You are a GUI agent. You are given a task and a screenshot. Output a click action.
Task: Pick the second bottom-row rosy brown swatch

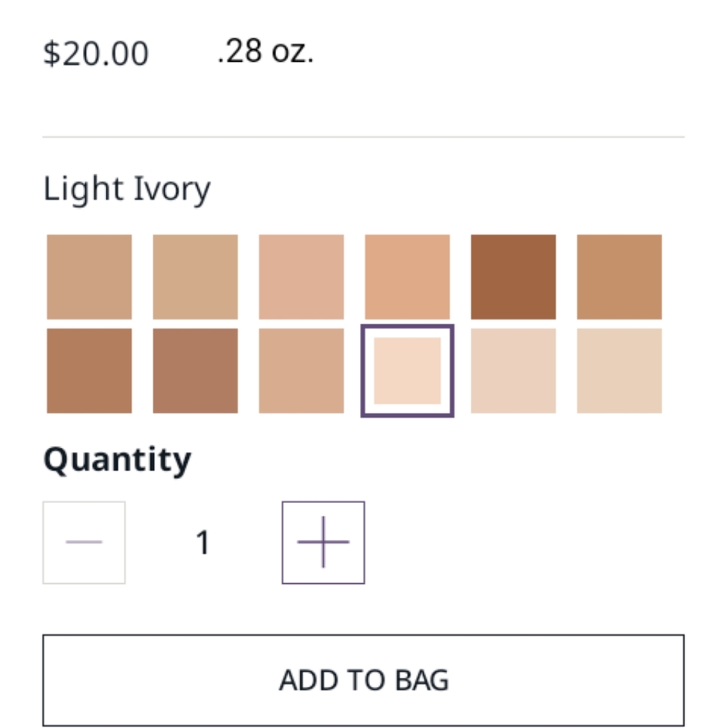tap(195, 371)
